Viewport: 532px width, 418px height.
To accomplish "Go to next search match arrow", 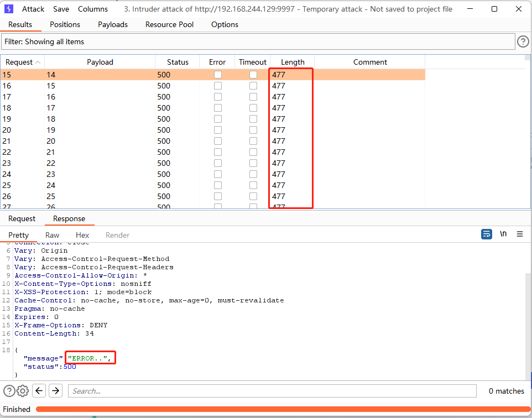I will coord(55,391).
